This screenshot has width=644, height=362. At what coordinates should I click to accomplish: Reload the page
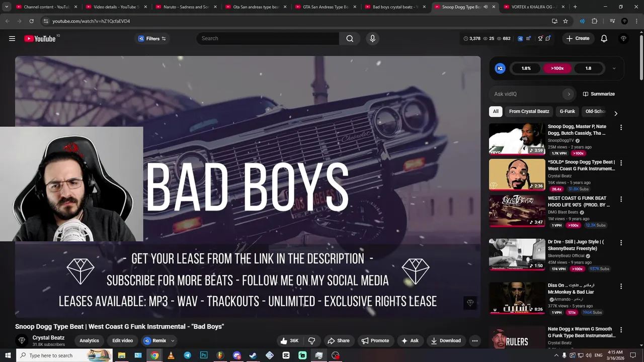[x=31, y=21]
